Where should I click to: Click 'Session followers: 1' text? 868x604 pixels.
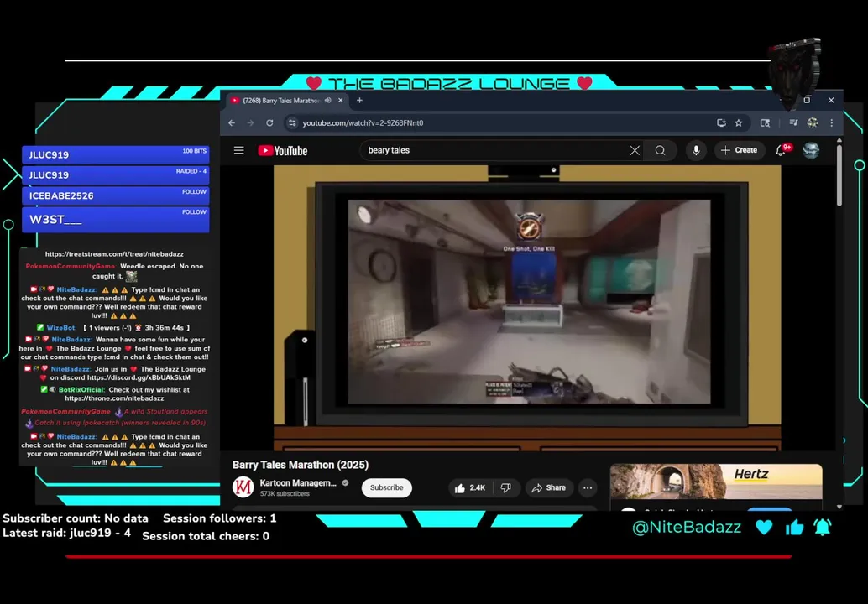point(219,518)
